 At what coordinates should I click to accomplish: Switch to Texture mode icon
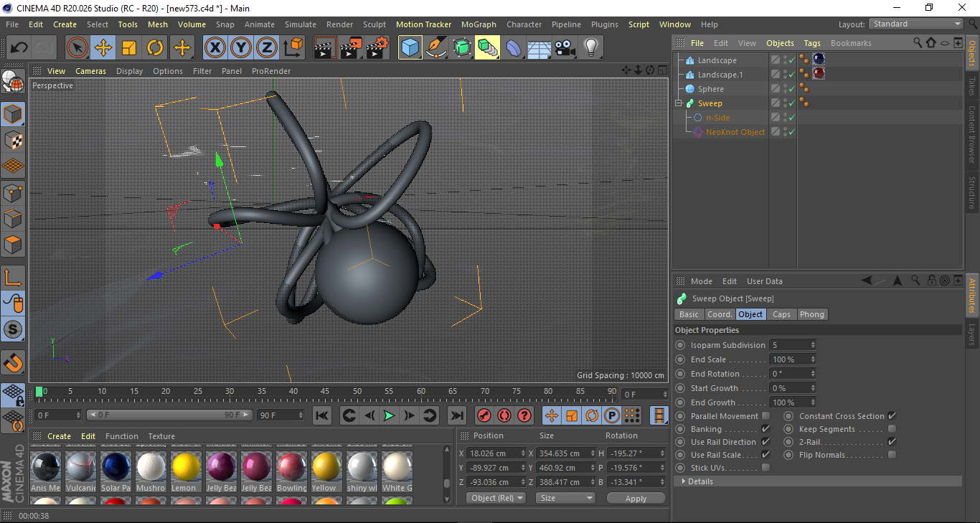click(13, 140)
